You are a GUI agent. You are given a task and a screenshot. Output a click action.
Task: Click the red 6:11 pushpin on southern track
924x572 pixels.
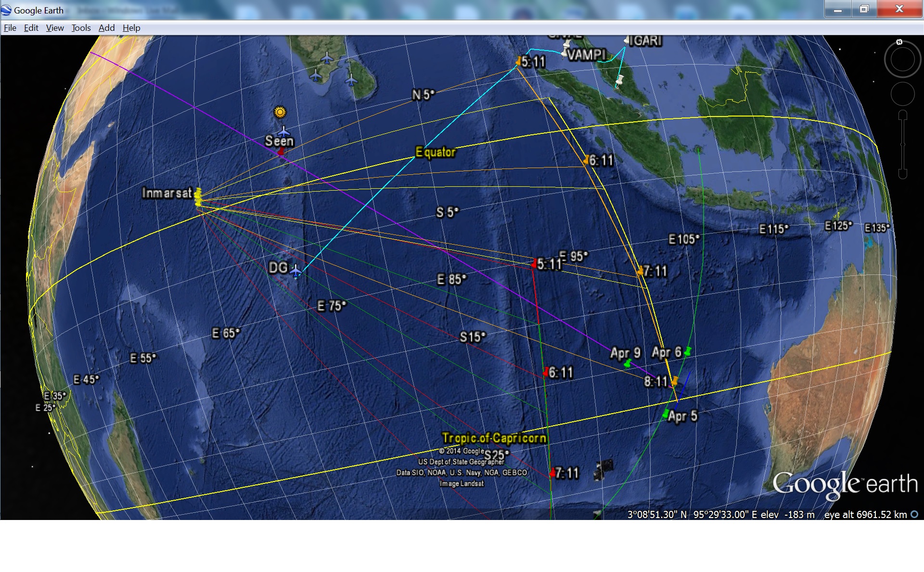click(x=546, y=372)
